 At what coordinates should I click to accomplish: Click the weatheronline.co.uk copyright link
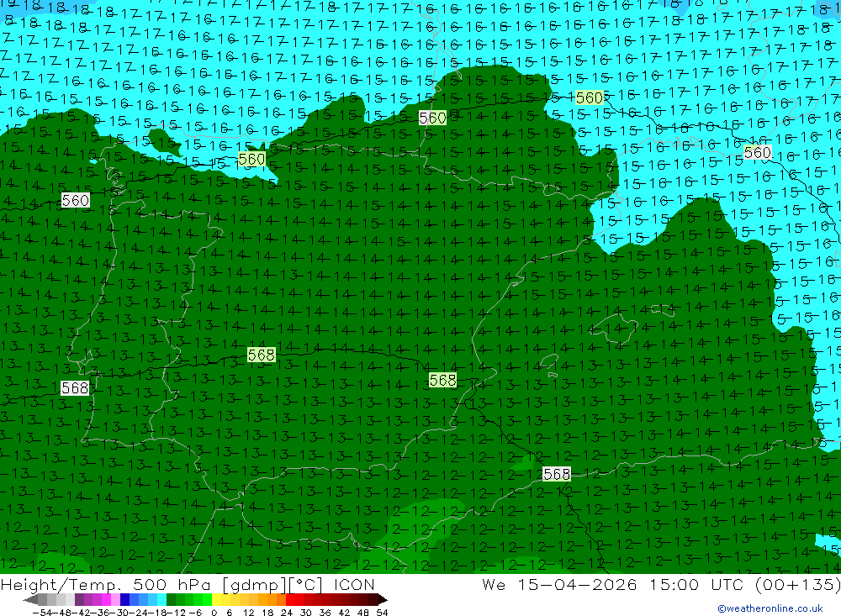tap(770, 608)
